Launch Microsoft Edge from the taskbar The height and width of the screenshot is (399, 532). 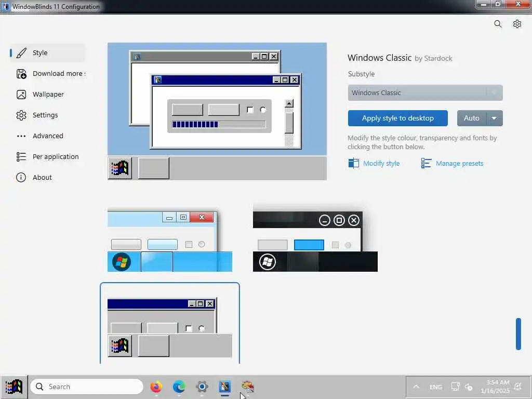pyautogui.click(x=179, y=387)
